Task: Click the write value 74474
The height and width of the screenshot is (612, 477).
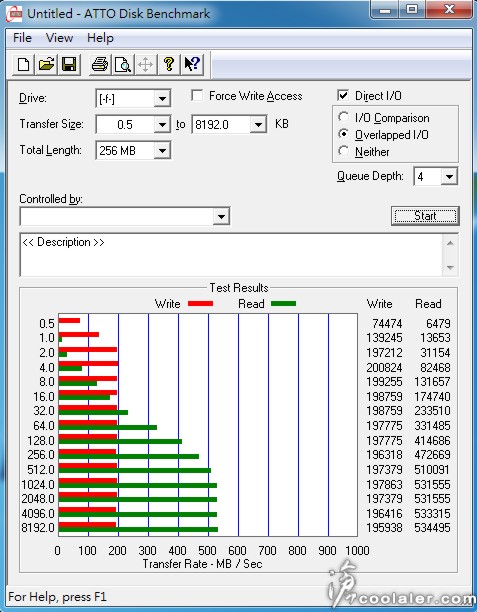Action: coord(387,324)
